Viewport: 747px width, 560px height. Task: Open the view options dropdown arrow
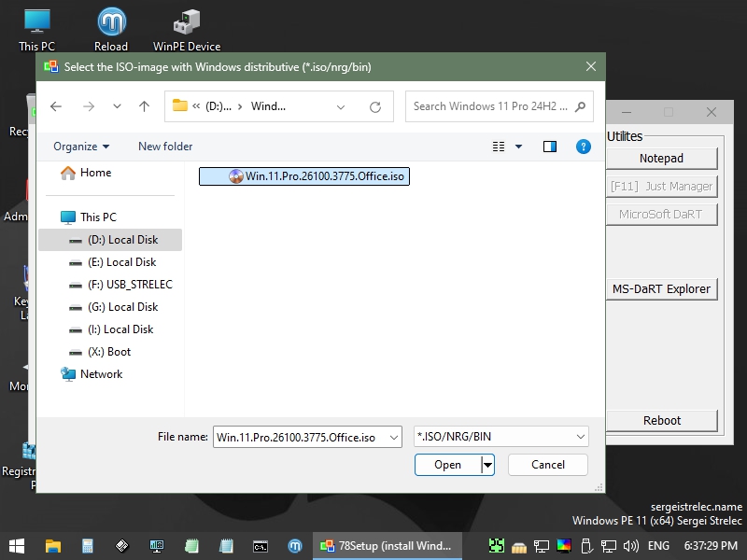coord(519,147)
